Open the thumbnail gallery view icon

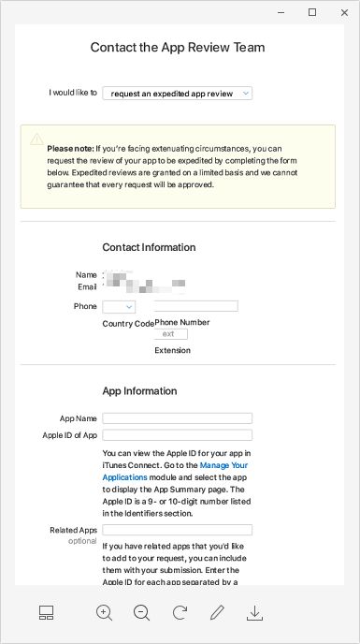(47, 612)
